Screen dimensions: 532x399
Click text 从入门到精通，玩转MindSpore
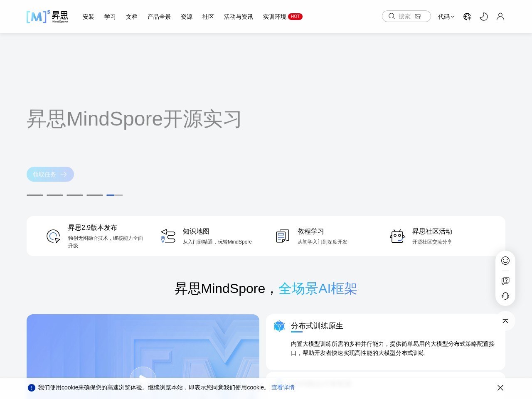click(x=217, y=242)
